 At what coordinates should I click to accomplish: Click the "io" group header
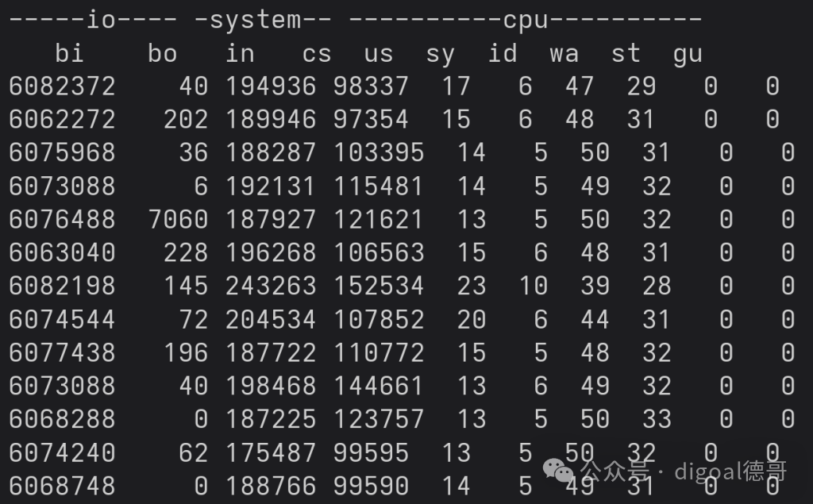[101, 20]
